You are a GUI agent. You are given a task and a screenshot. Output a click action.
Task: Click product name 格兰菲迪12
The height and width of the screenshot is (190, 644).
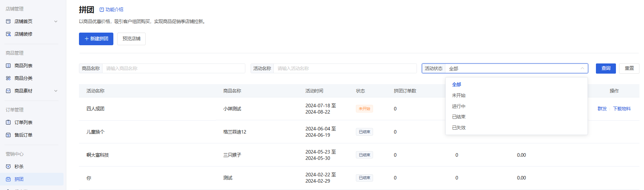pos(235,132)
